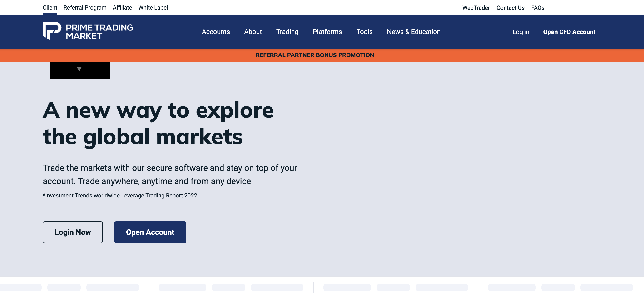The image size is (644, 306).
Task: Click the Open Account button
Action: [x=150, y=232]
